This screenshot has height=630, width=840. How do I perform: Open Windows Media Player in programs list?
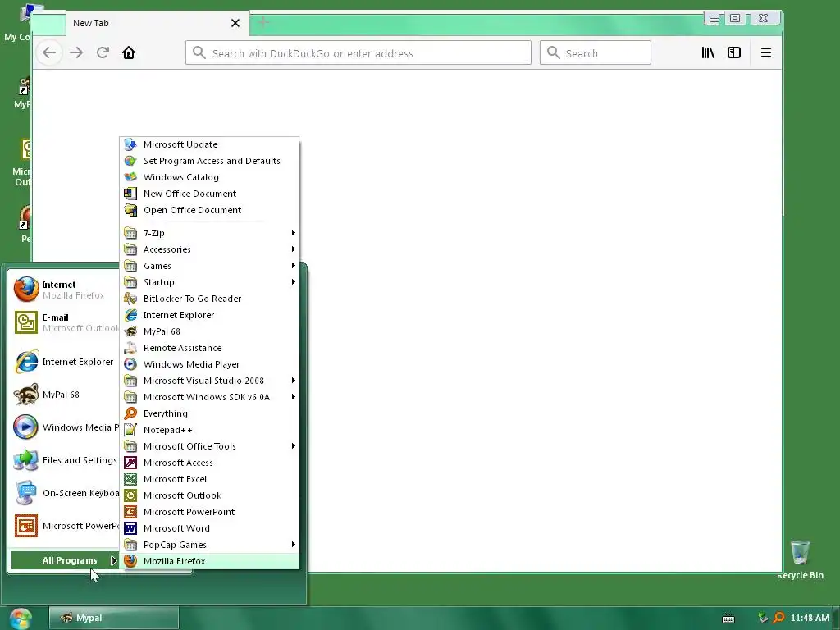point(209,364)
